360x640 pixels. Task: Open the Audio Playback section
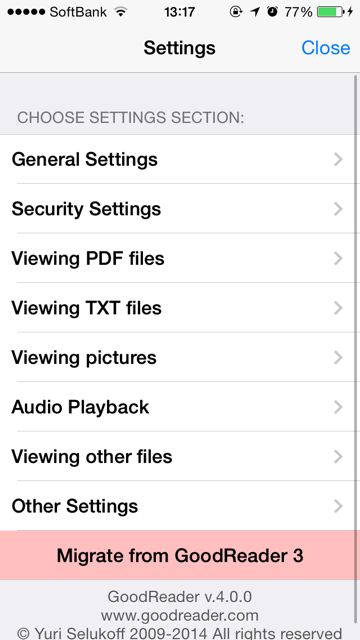pos(178,407)
